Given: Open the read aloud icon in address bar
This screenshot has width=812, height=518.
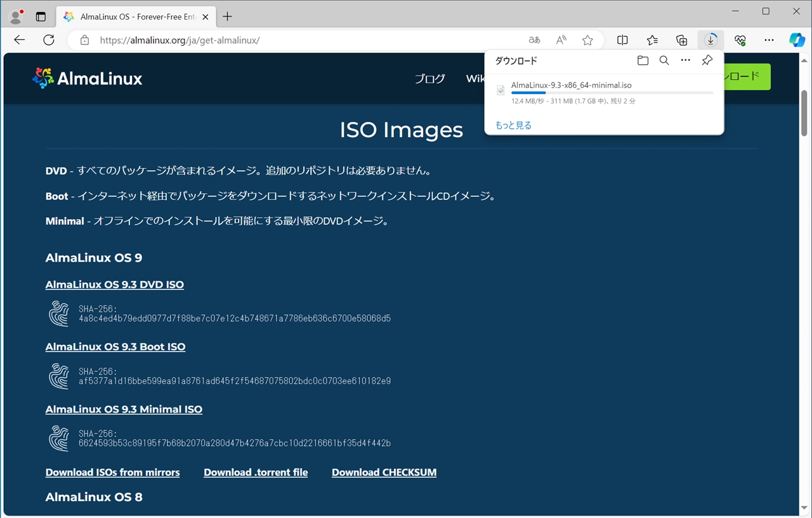Looking at the screenshot, I should 561,40.
